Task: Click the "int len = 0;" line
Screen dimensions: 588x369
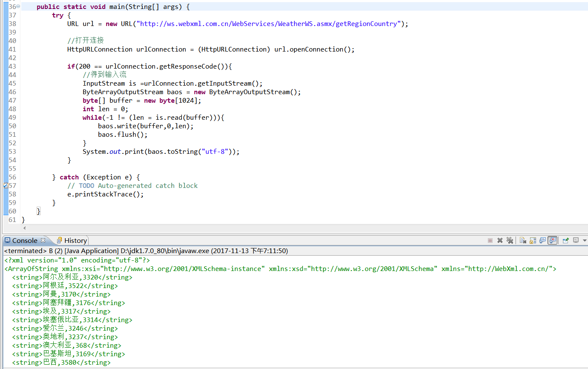Action: point(106,109)
